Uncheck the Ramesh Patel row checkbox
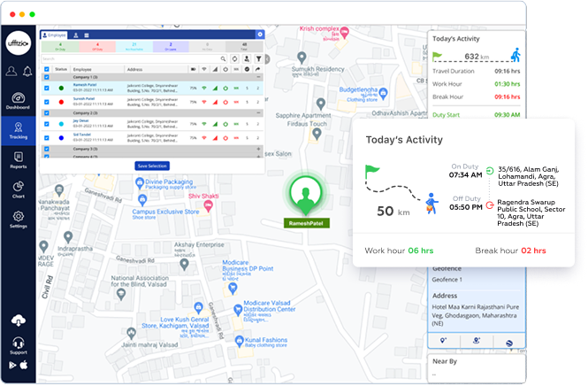This screenshot has height=386, width=588. (x=47, y=89)
